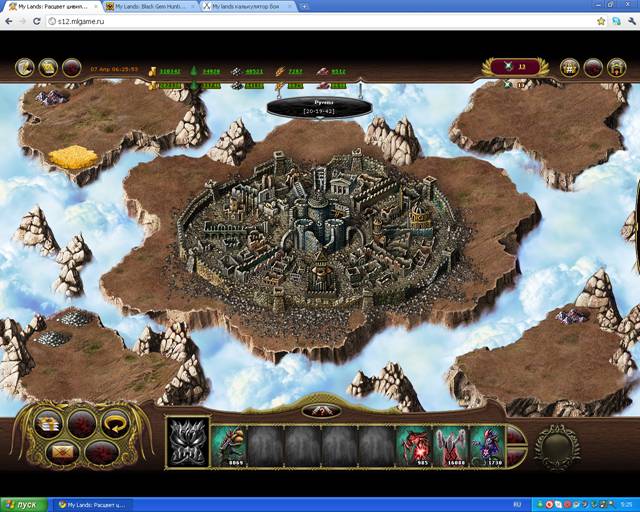Click the green tree wood resource icon

(194, 71)
